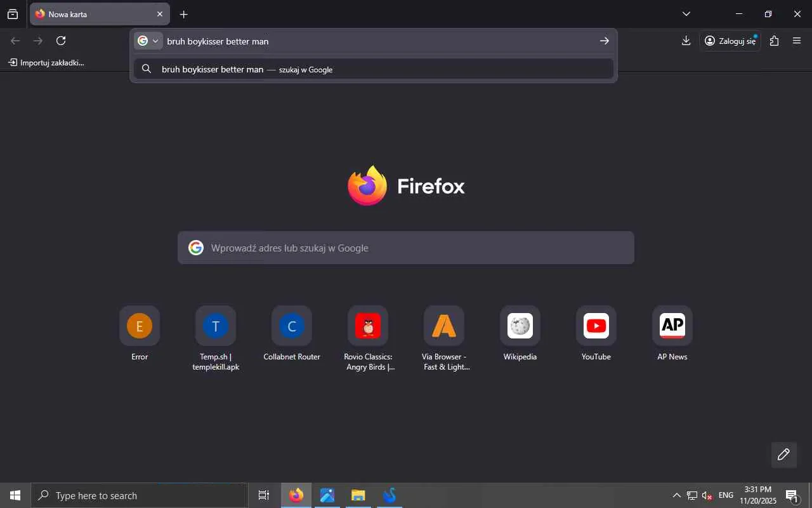Screen dimensions: 812x508
Task: Open the Extensions puzzle icon
Action: click(x=774, y=41)
